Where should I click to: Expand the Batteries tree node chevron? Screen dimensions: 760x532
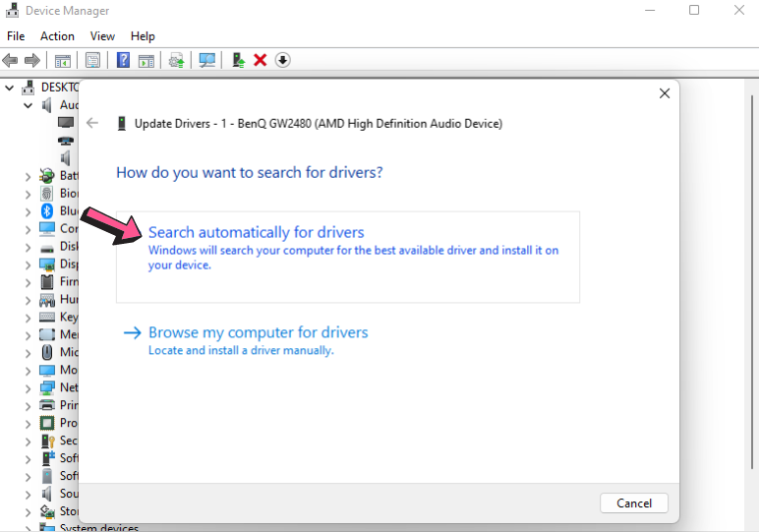click(x=29, y=177)
